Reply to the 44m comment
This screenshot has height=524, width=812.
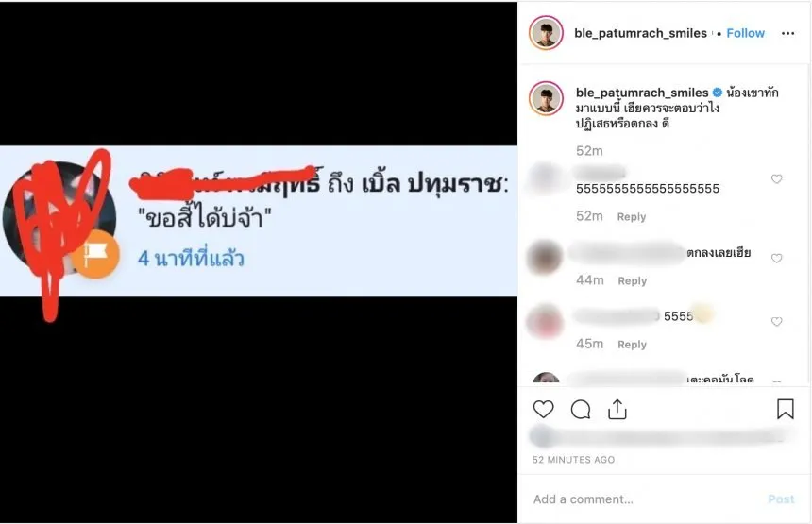[633, 280]
